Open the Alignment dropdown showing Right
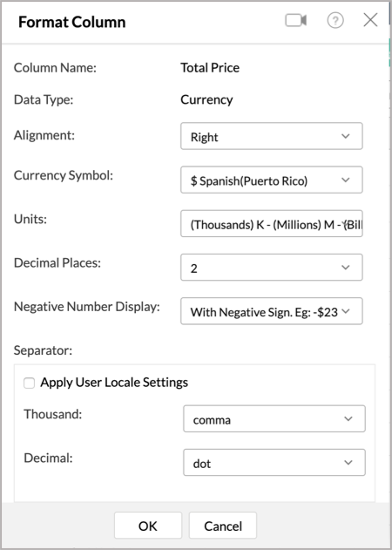Viewport: 392px width, 550px height. [x=272, y=136]
